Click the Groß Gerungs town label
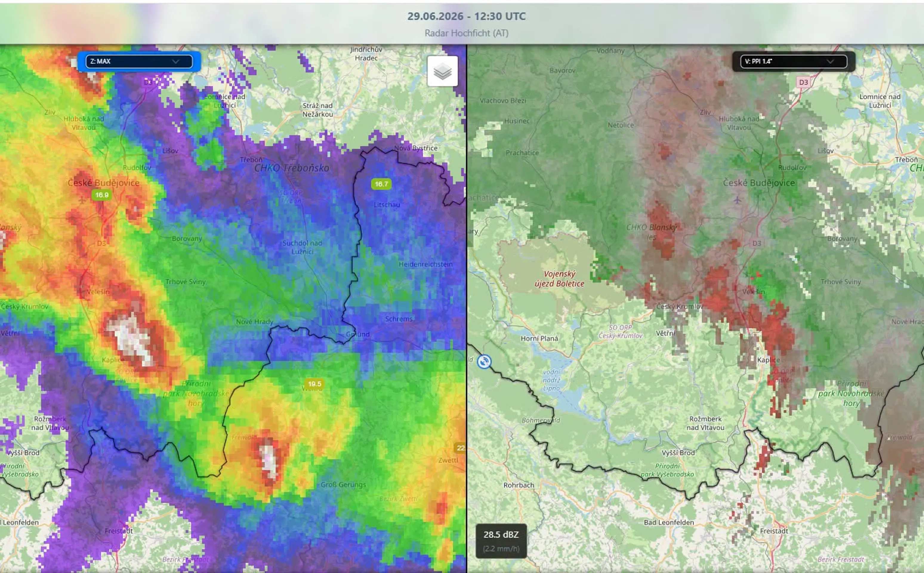Image resolution: width=924 pixels, height=573 pixels. click(x=343, y=485)
